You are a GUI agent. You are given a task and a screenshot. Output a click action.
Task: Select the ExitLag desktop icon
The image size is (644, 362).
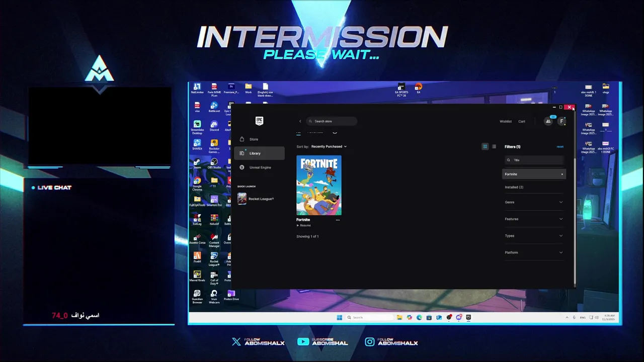click(197, 220)
